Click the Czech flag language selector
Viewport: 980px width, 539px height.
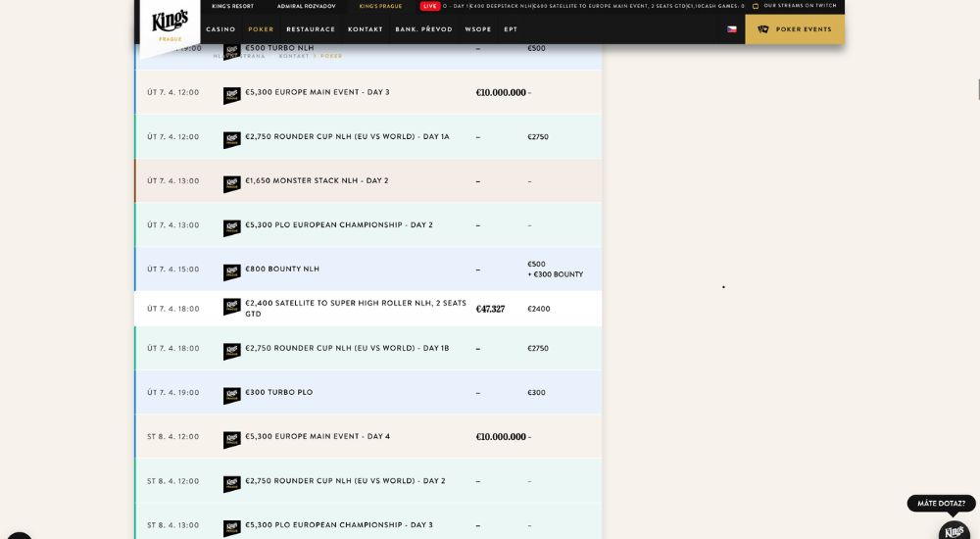coord(731,29)
